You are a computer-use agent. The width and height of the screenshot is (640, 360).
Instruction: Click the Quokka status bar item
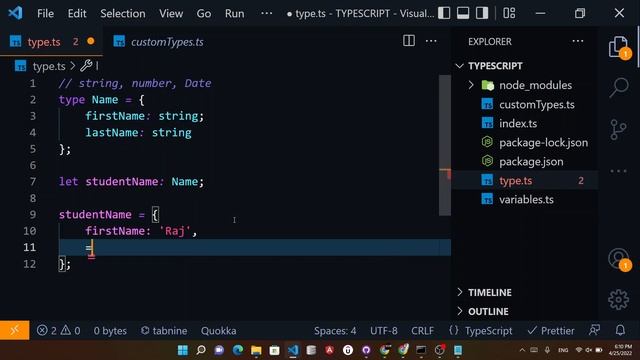point(218,331)
